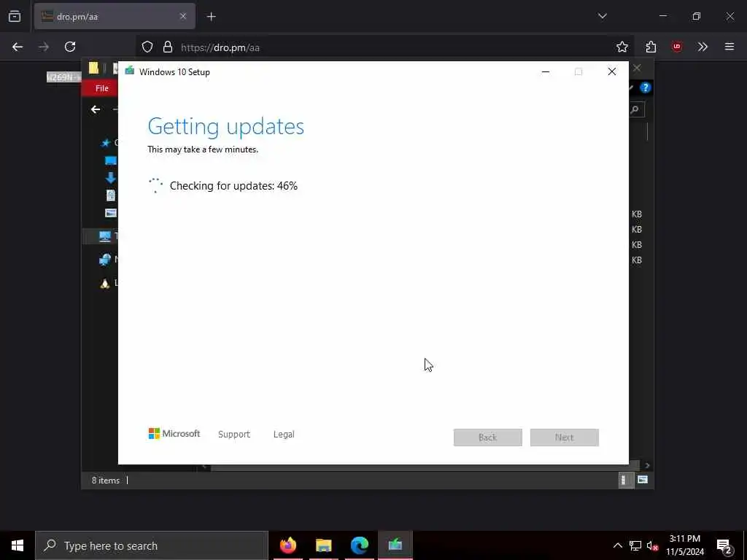Close the Windows 10 Setup window
Image resolution: width=747 pixels, height=560 pixels.
[612, 71]
